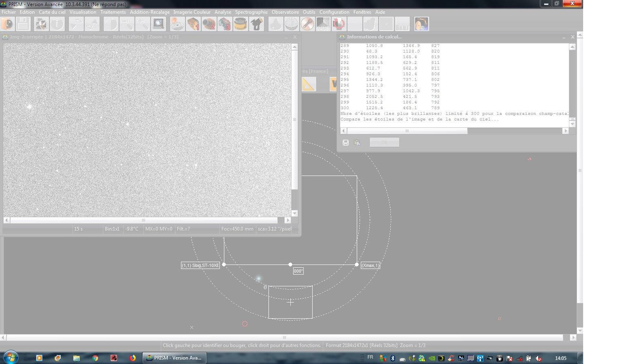This screenshot has height=364, width=622.
Task: Click horizontal scrollbar of calculation info panel
Action: click(x=407, y=131)
